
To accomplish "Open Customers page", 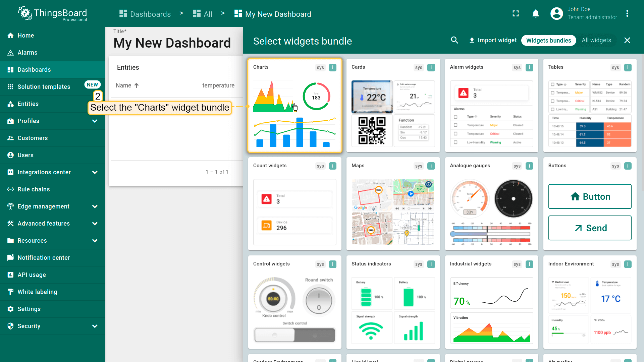I will click(x=52, y=138).
